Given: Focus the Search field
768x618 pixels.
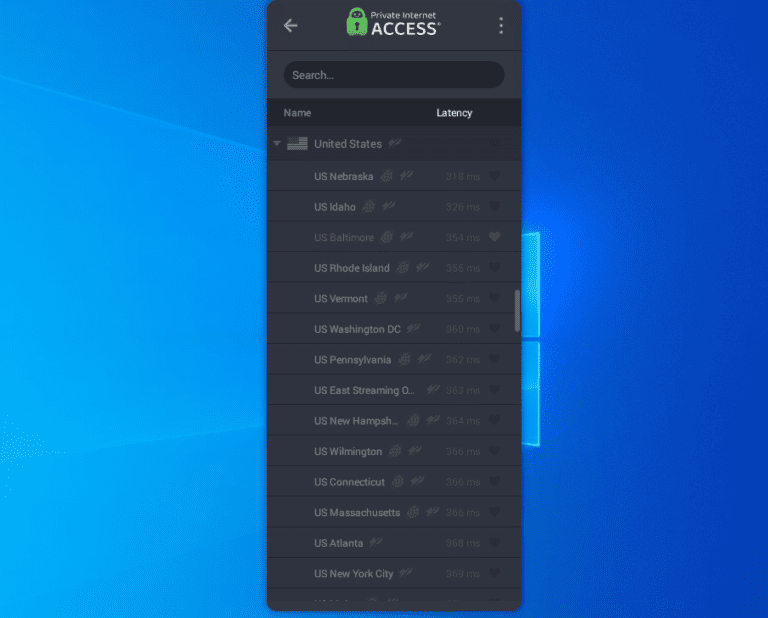Looking at the screenshot, I should (394, 75).
